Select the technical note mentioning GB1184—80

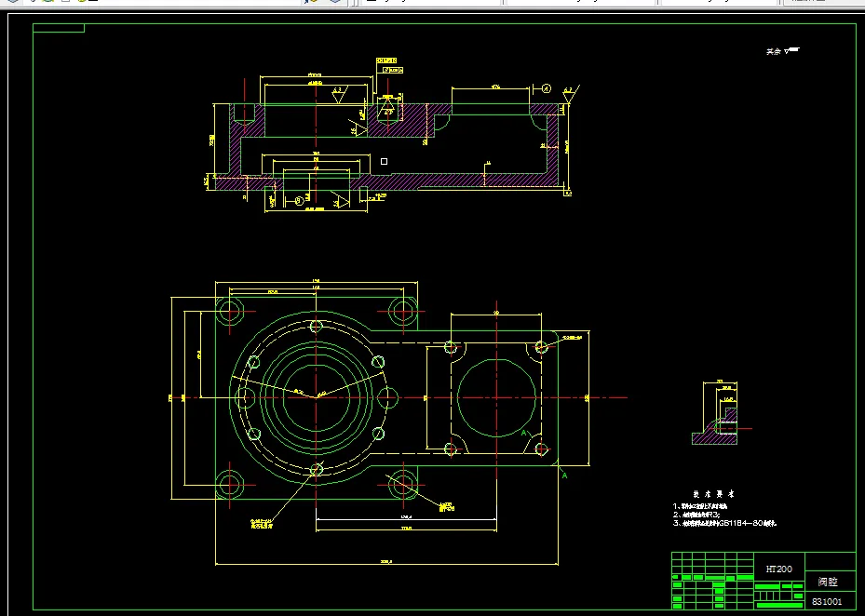[725, 523]
